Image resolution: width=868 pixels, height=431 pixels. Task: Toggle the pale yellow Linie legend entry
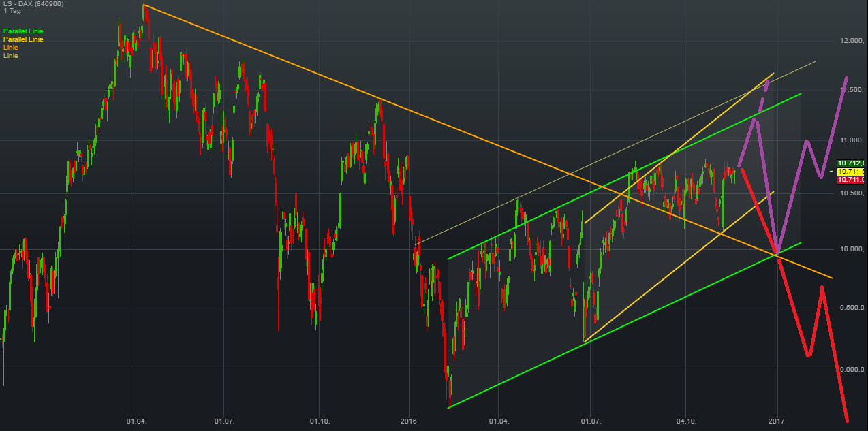pyautogui.click(x=10, y=55)
